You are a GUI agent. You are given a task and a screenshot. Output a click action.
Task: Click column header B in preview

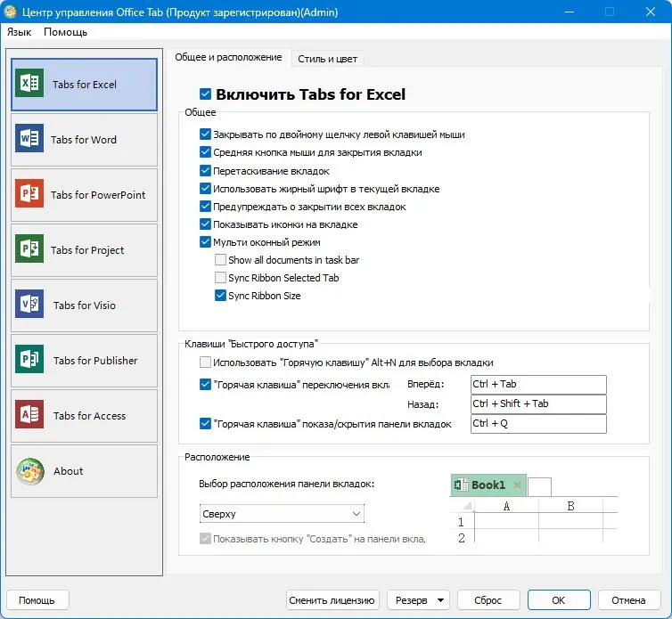571,507
